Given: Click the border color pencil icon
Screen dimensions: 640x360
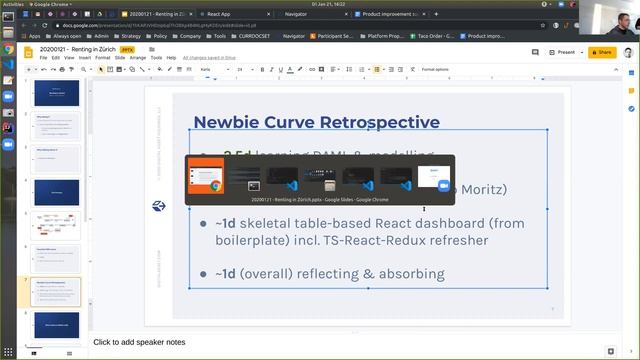Looking at the screenshot, I should pyautogui.click(x=169, y=69).
